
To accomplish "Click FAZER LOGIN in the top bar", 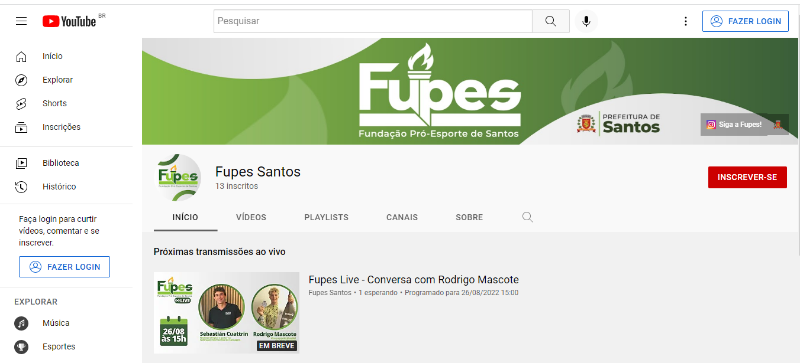I will pyautogui.click(x=745, y=21).
